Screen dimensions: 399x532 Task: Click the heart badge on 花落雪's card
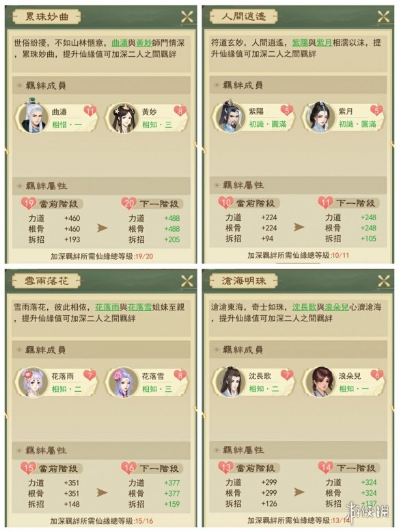(180, 375)
